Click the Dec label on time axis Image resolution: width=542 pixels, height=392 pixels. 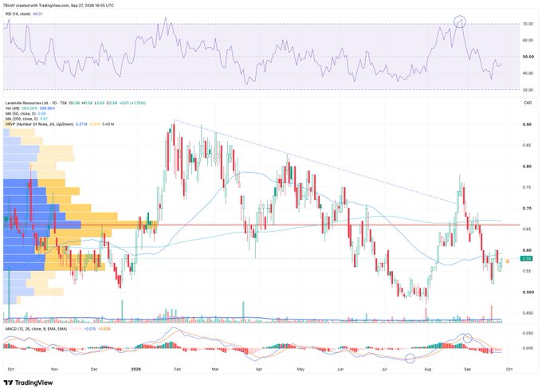pyautogui.click(x=94, y=369)
